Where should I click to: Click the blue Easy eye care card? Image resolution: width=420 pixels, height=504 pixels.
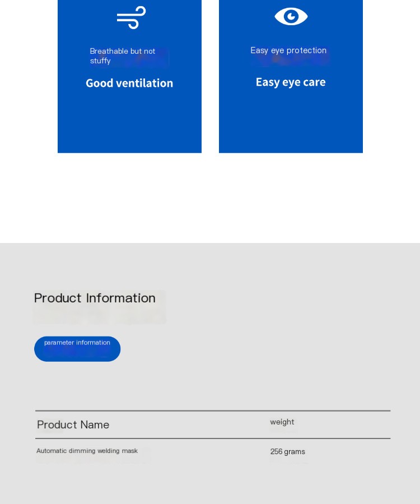coord(291,76)
